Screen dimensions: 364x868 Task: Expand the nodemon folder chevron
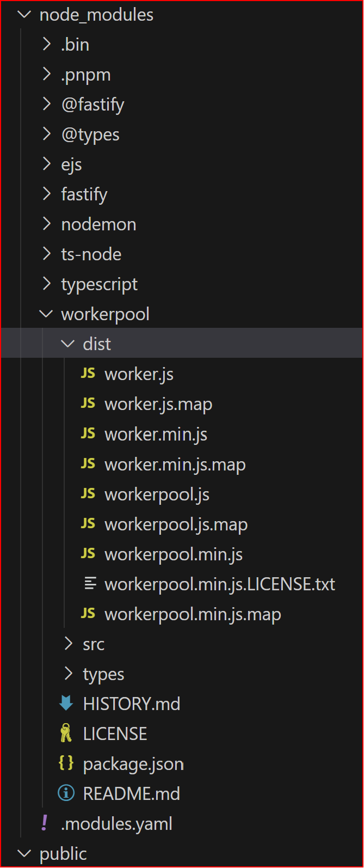click(x=47, y=224)
